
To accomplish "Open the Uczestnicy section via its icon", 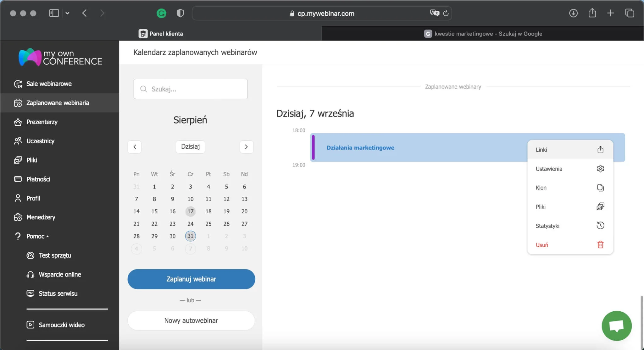I will click(19, 141).
